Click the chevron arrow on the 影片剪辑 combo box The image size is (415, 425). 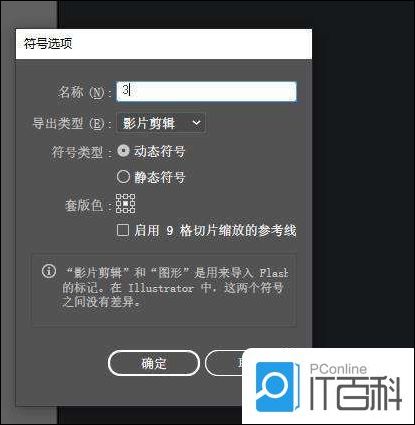[x=197, y=123]
